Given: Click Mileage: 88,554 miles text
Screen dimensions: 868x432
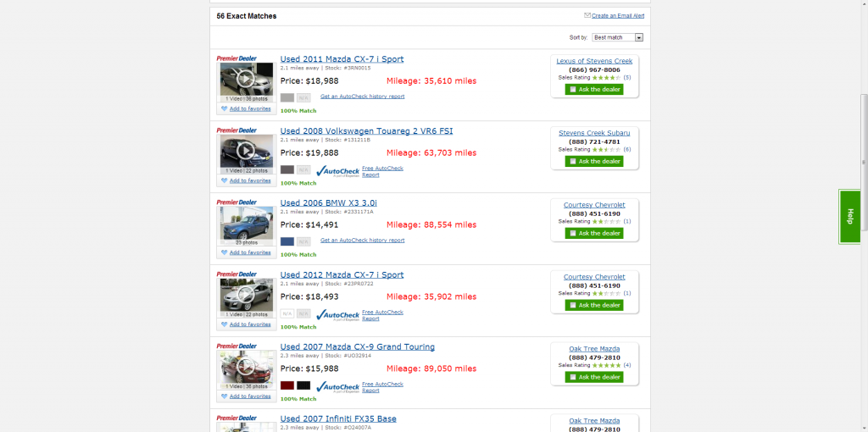Looking at the screenshot, I should [x=431, y=225].
